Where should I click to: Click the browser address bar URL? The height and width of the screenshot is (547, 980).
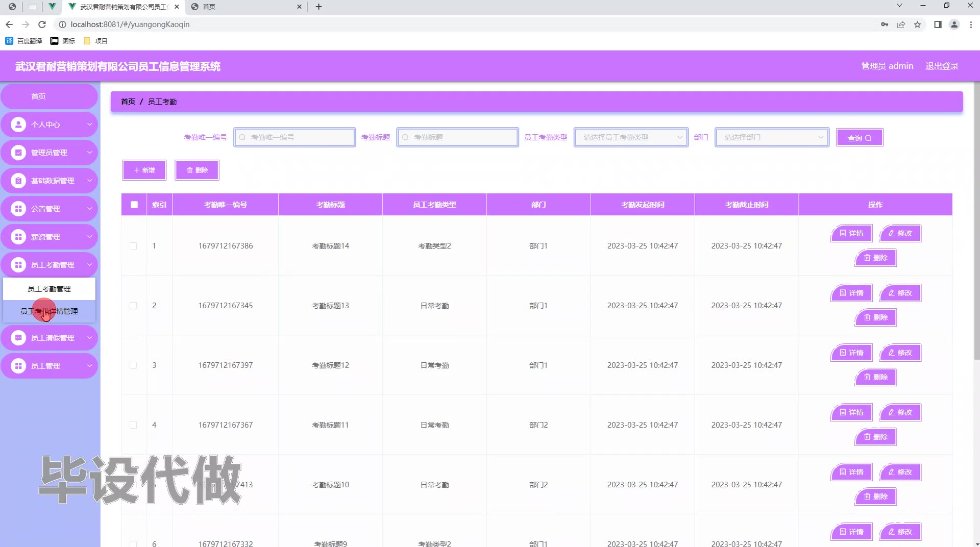pos(130,24)
